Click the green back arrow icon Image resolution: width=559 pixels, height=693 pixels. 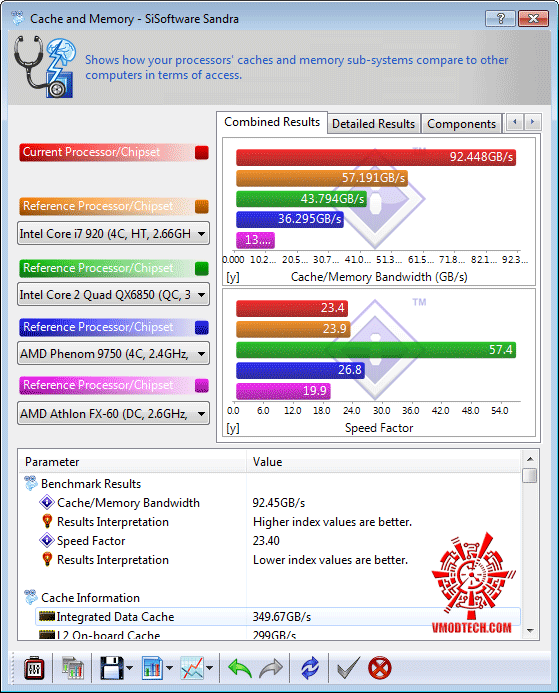pos(240,668)
